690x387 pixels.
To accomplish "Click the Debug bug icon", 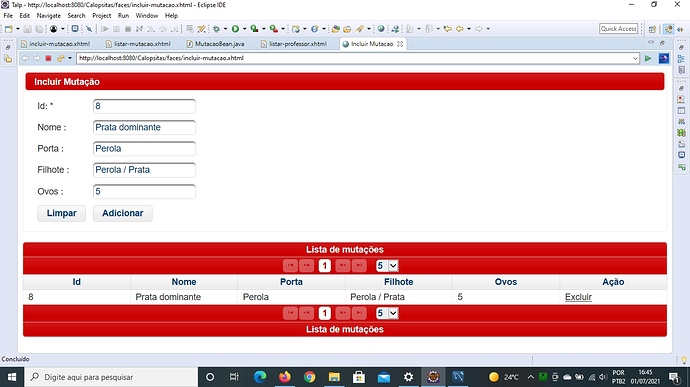I will click(216, 29).
